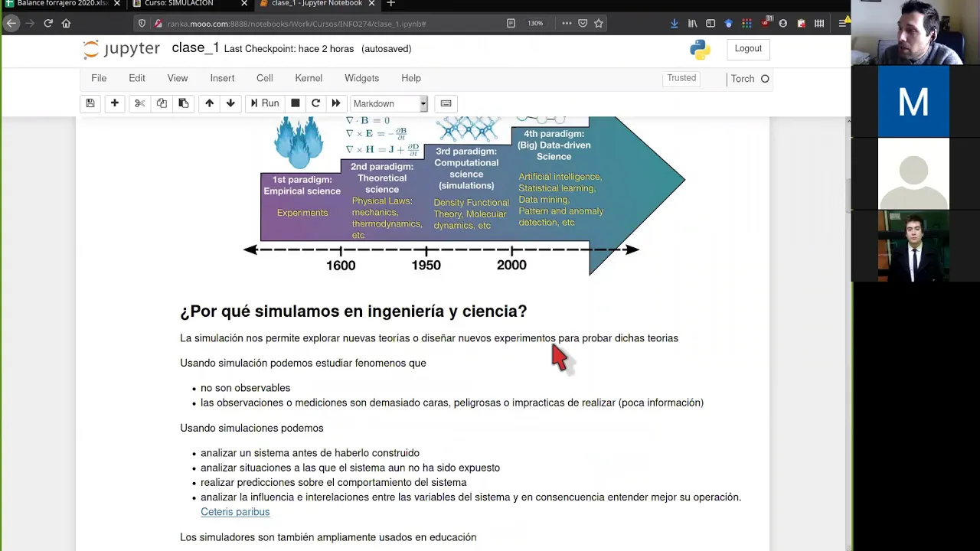Toggle reader view icon in address bar
The image size is (980, 551).
pos(511,24)
